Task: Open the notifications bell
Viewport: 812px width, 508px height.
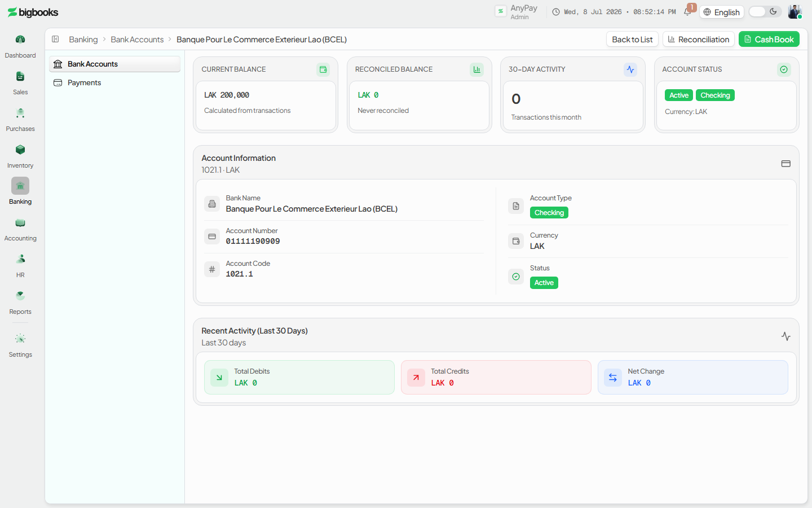Action: point(687,12)
